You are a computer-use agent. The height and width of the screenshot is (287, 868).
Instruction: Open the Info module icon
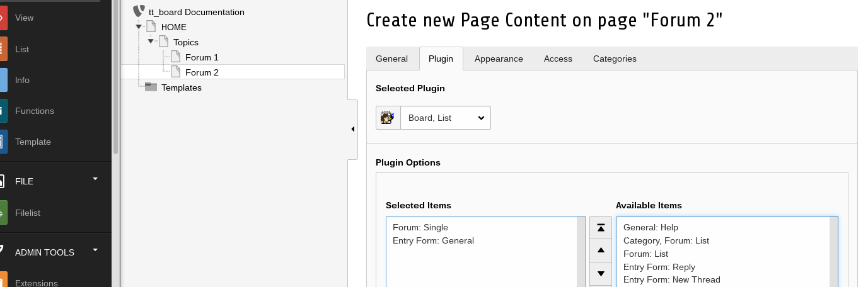point(3,80)
